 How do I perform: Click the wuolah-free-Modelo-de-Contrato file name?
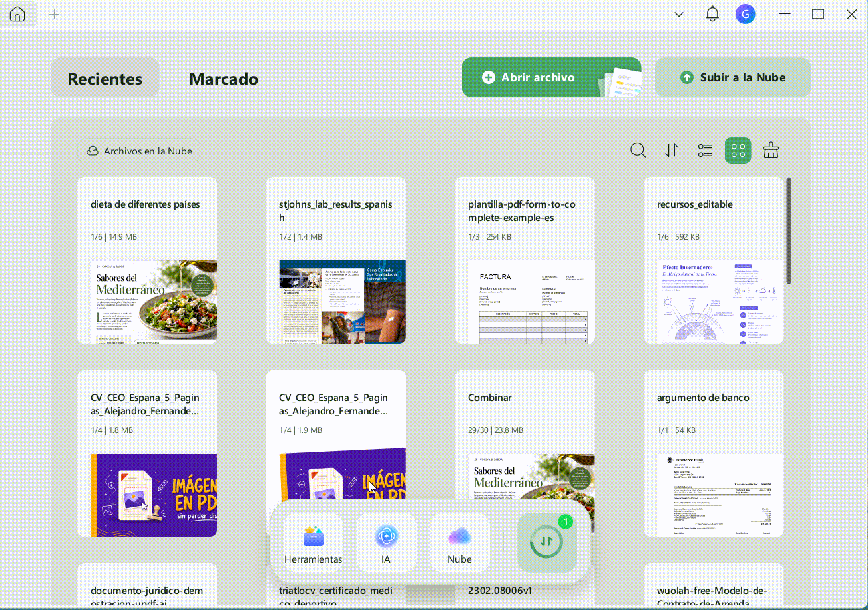[x=712, y=597]
